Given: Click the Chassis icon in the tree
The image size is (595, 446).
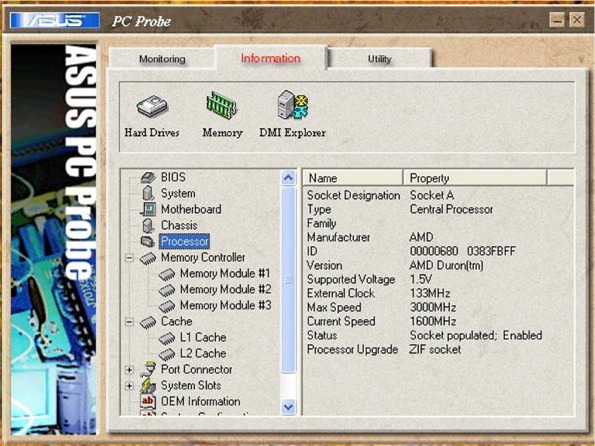Looking at the screenshot, I should (x=148, y=225).
